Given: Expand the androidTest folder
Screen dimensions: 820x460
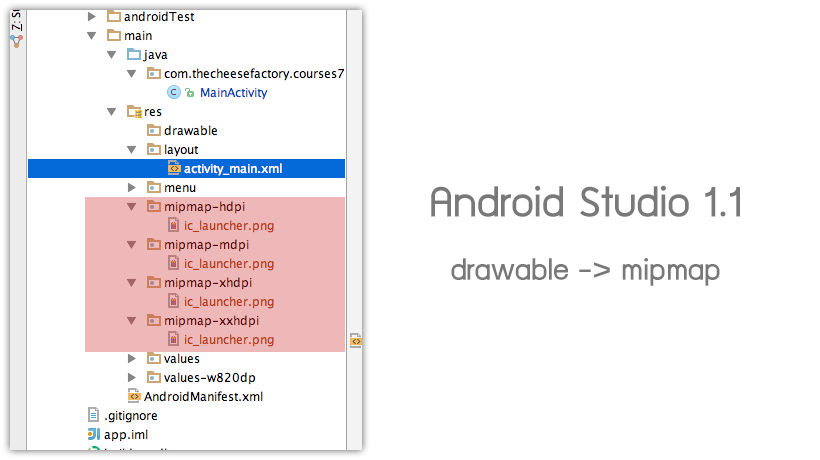Looking at the screenshot, I should 92,17.
